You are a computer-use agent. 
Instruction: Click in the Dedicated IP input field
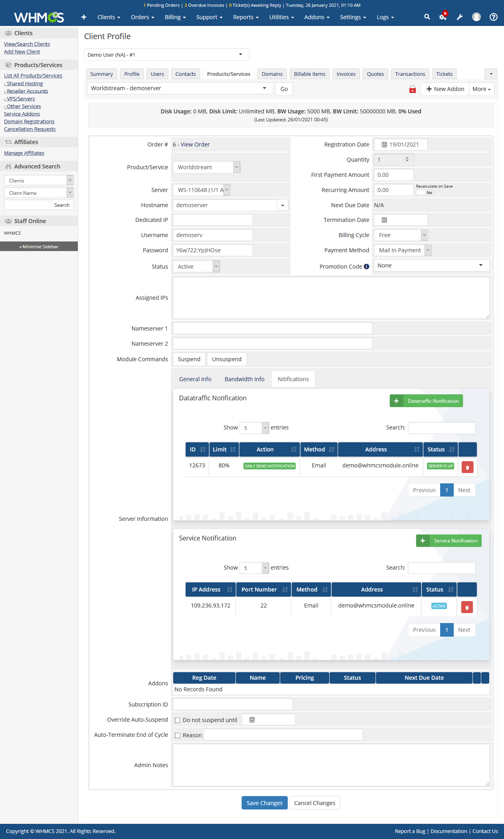point(213,220)
